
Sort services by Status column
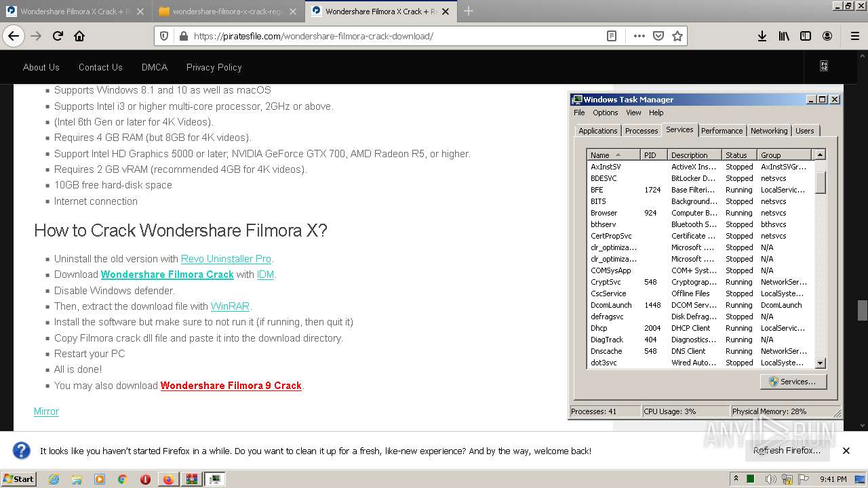point(739,155)
